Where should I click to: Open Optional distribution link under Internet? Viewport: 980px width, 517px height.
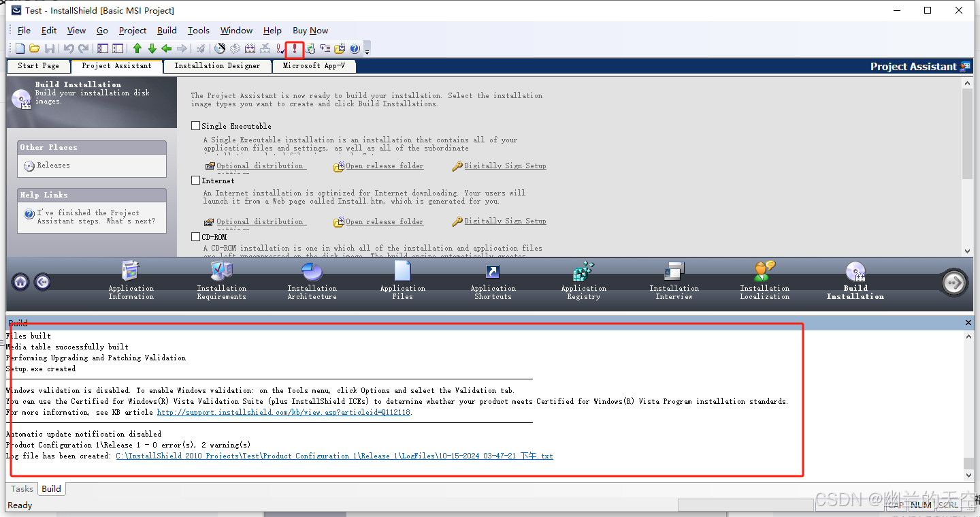[x=261, y=222]
